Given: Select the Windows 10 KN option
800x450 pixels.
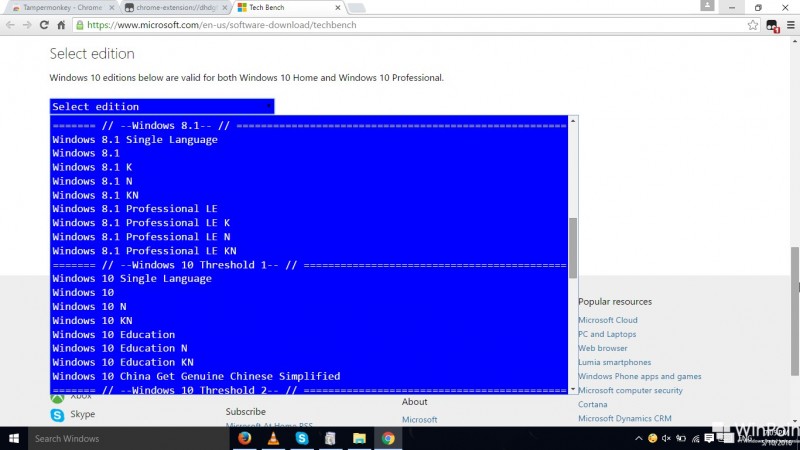Looking at the screenshot, I should (309, 320).
